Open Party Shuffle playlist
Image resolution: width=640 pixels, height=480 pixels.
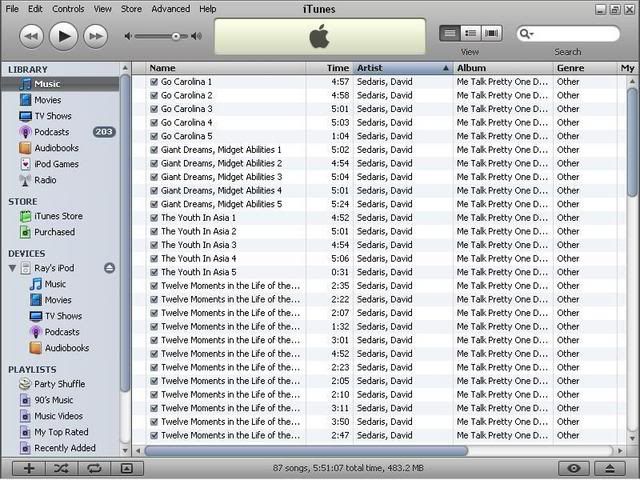tap(60, 384)
